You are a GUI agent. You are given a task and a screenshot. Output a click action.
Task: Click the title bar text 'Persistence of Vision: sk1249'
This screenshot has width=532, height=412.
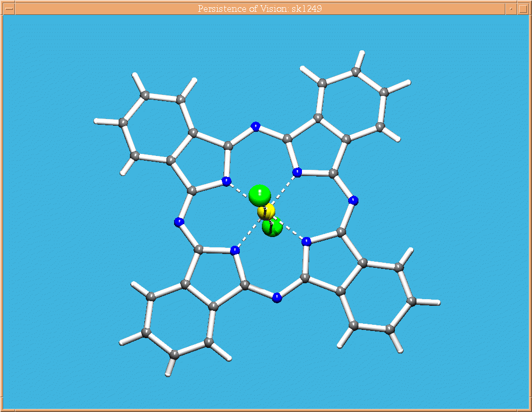tap(259, 9)
